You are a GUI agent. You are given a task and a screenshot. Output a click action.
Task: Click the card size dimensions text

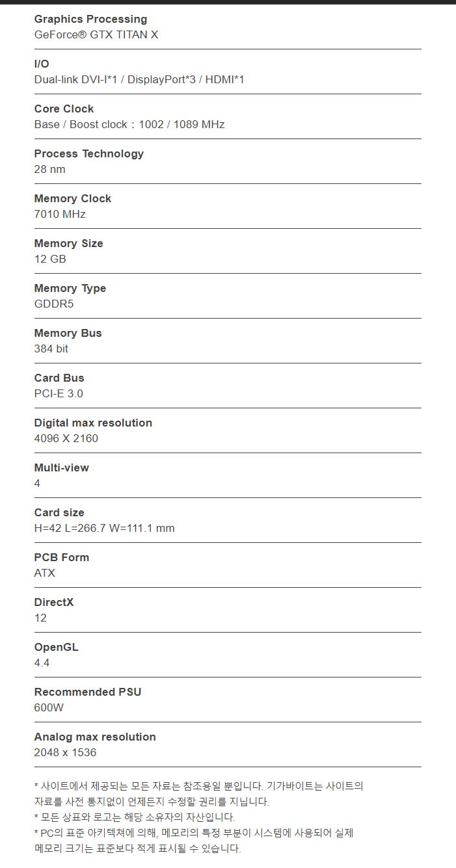[104, 529]
